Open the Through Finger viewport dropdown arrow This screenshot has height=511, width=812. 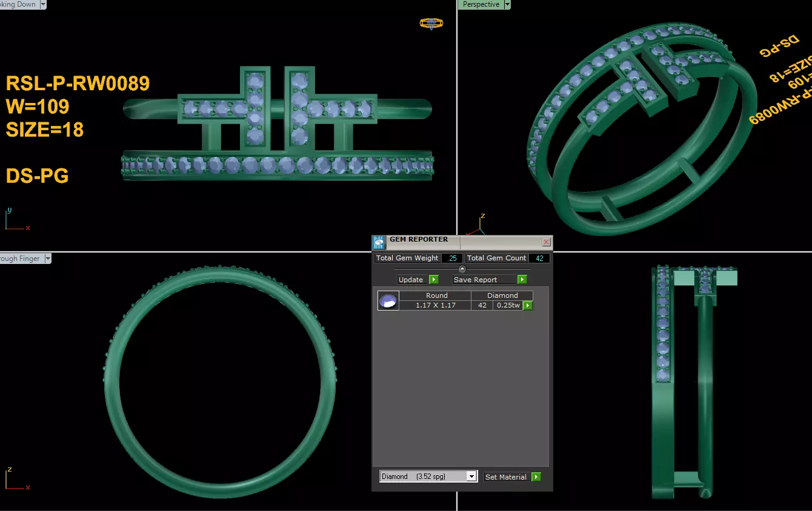pos(47,259)
